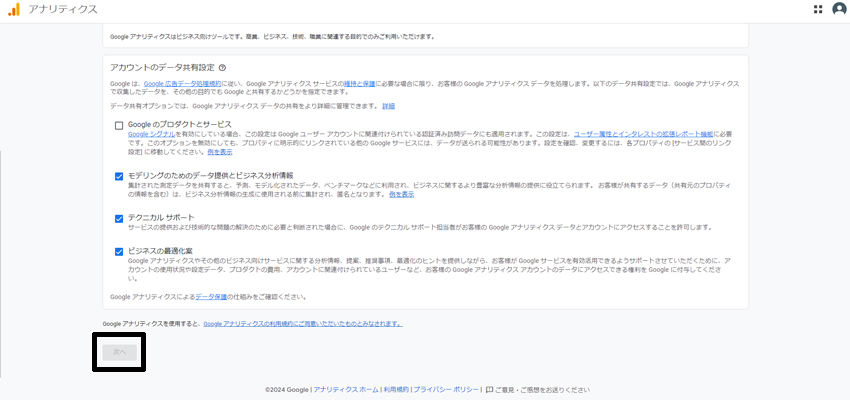
Task: Open the Google apps grid
Action: click(817, 9)
